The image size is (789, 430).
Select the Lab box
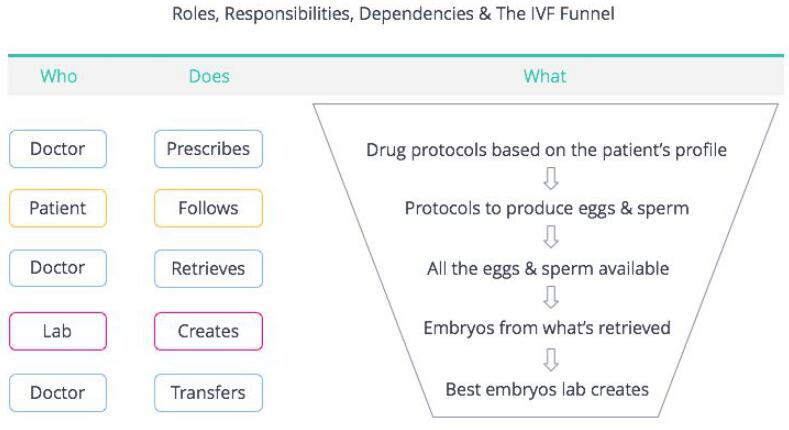click(x=58, y=331)
